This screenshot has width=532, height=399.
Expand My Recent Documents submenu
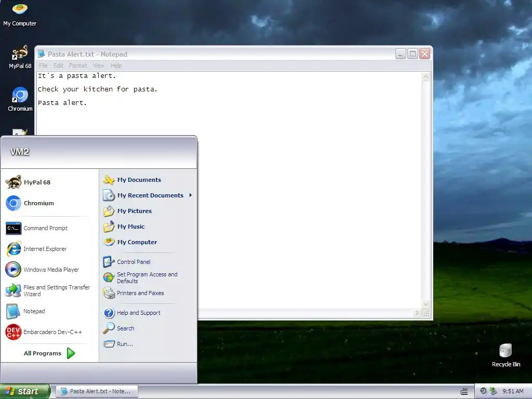pyautogui.click(x=148, y=195)
